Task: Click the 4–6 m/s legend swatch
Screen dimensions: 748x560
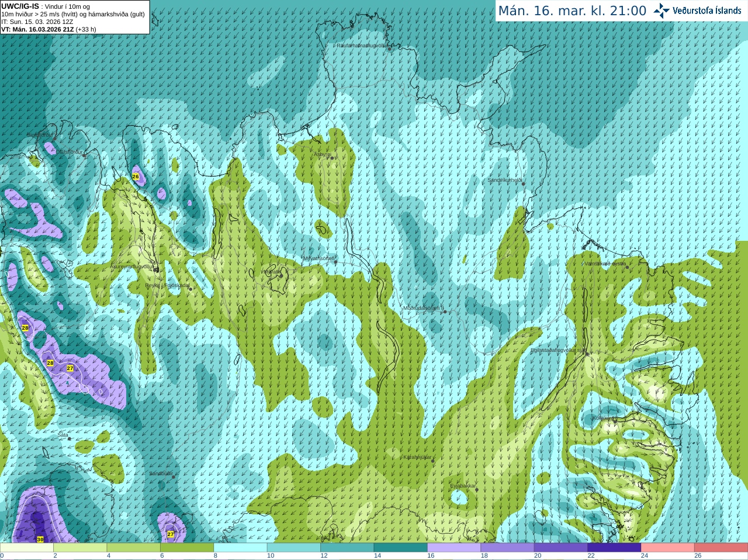Action: 133,548
